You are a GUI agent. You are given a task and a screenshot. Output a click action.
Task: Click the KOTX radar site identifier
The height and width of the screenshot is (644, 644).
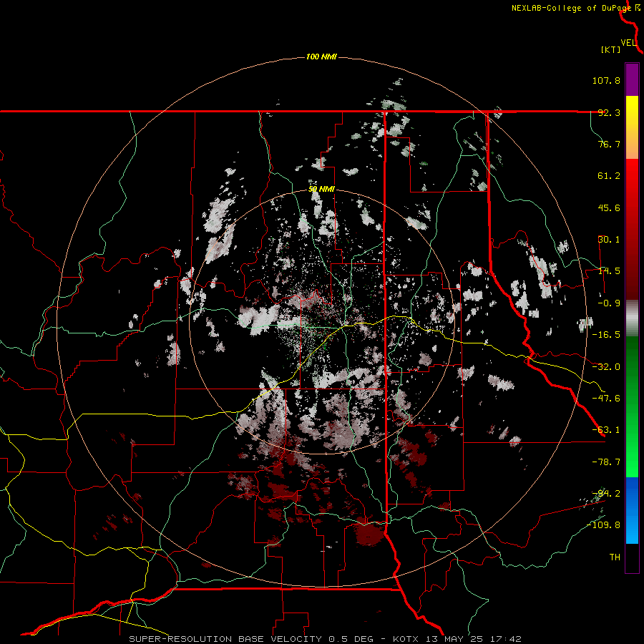406,639
